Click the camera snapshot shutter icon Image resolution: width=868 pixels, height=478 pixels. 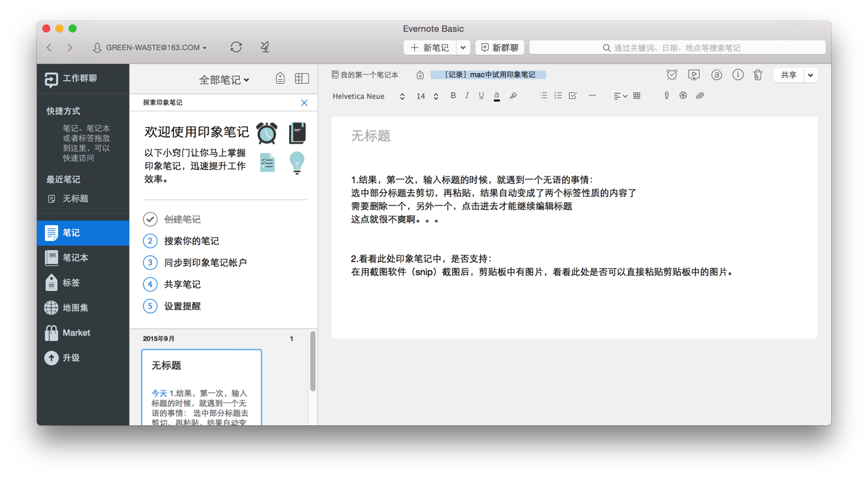[x=683, y=96]
